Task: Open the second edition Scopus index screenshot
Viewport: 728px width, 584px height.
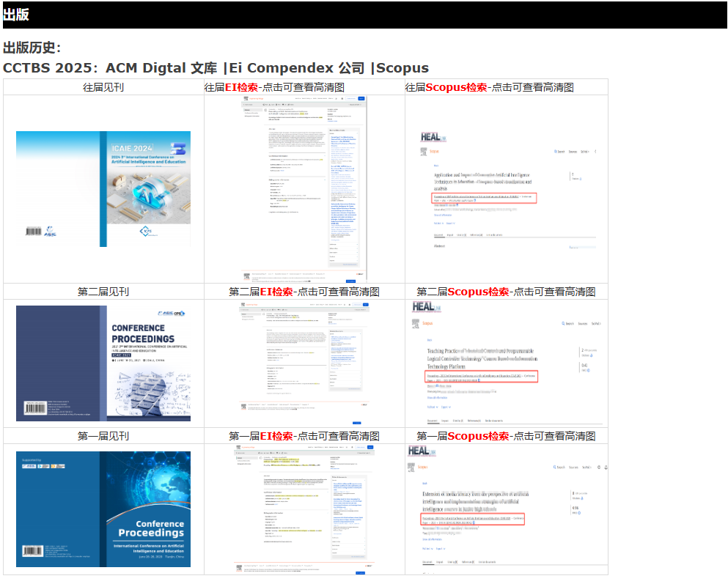Action: point(507,363)
